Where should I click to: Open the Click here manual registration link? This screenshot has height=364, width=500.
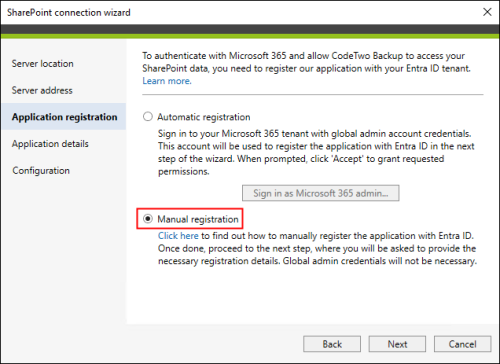178,236
